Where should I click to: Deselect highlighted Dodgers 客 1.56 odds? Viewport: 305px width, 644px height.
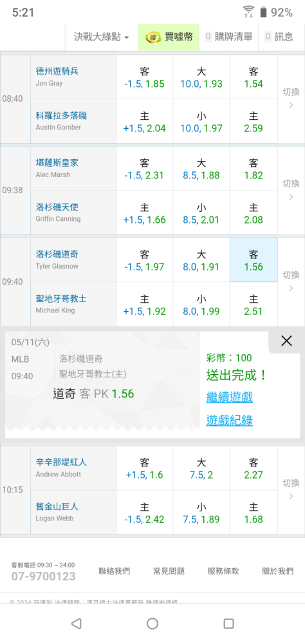[254, 260]
